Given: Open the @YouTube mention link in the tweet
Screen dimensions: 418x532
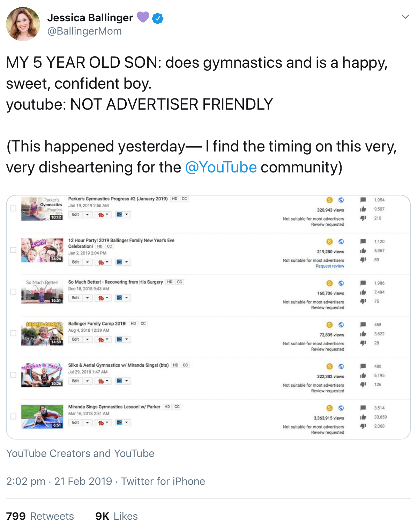Looking at the screenshot, I should pos(221,167).
